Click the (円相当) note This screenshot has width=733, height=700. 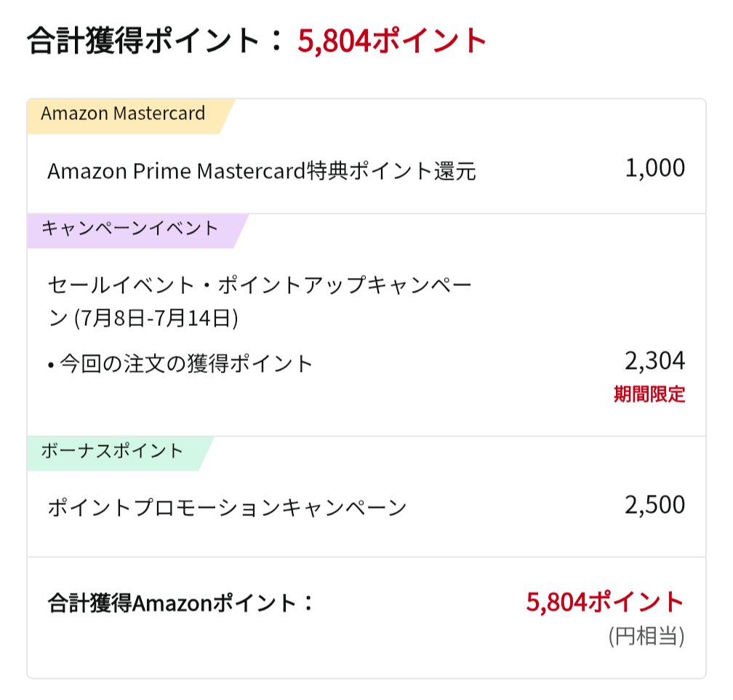point(646,637)
